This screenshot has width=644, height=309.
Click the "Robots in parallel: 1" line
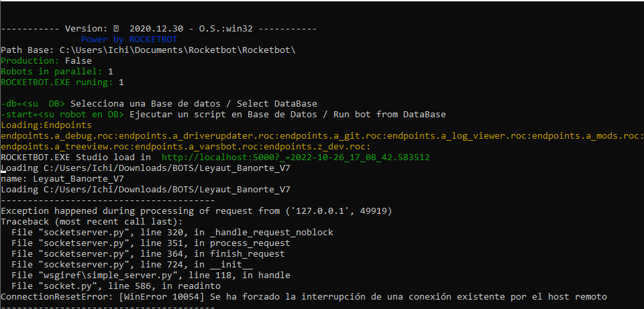coord(56,72)
